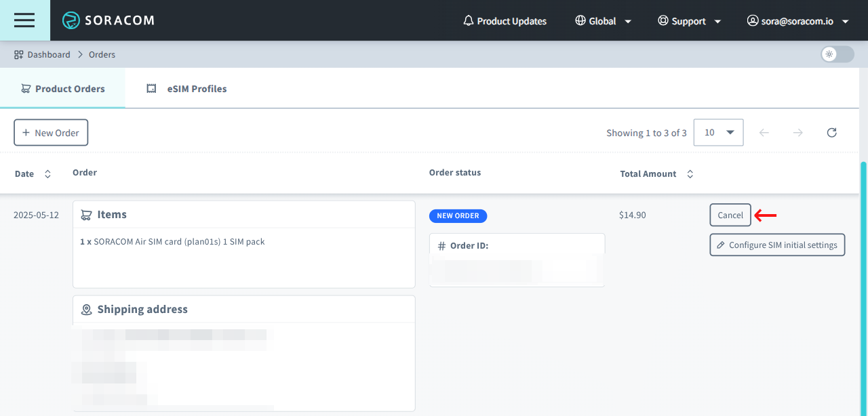Refresh the orders list

tap(832, 132)
